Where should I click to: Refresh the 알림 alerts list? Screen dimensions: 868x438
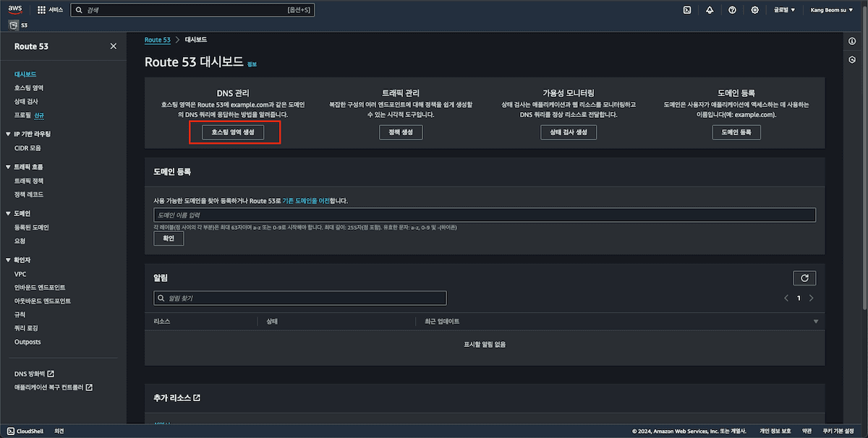(x=804, y=278)
